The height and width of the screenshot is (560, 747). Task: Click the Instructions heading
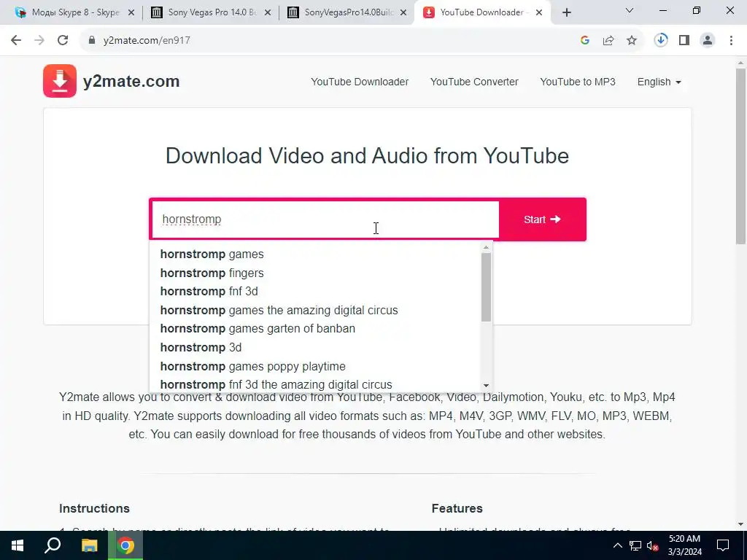(94, 508)
